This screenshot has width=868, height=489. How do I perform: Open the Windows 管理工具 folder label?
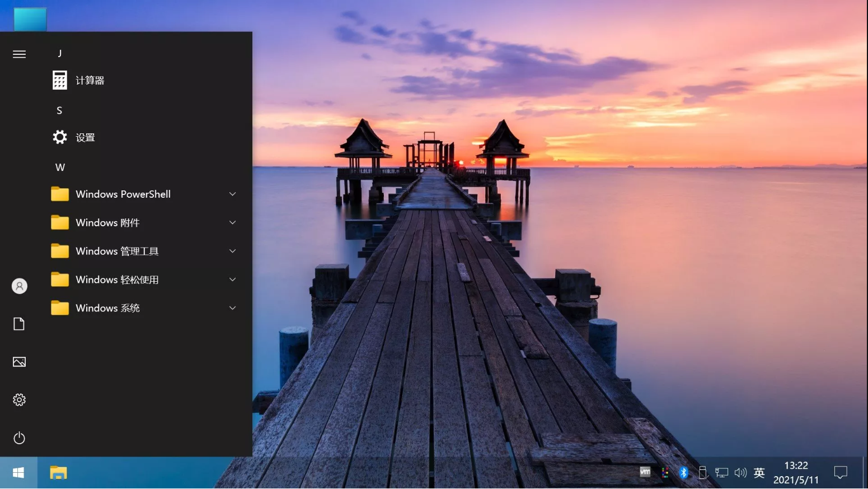tap(117, 251)
